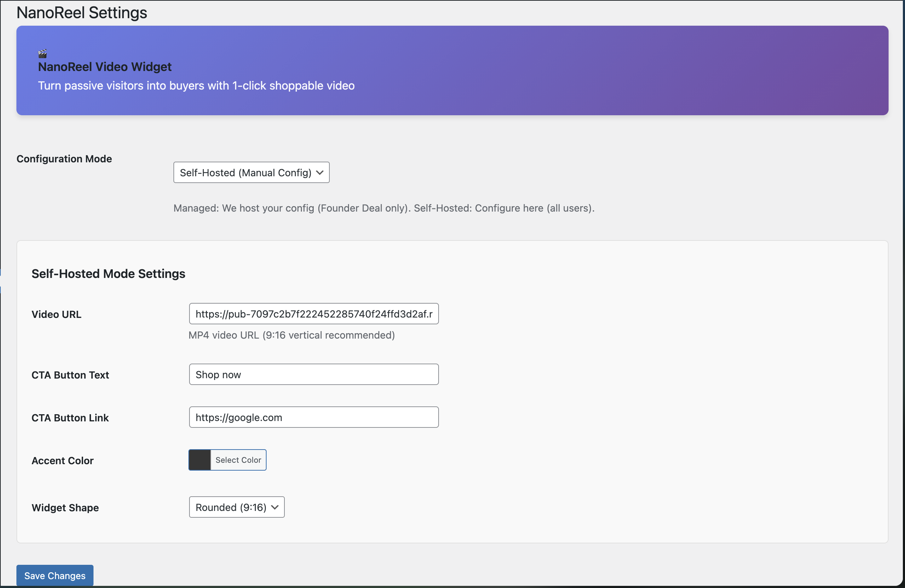Open the Configuration Mode dropdown
This screenshot has height=588, width=905.
point(251,172)
